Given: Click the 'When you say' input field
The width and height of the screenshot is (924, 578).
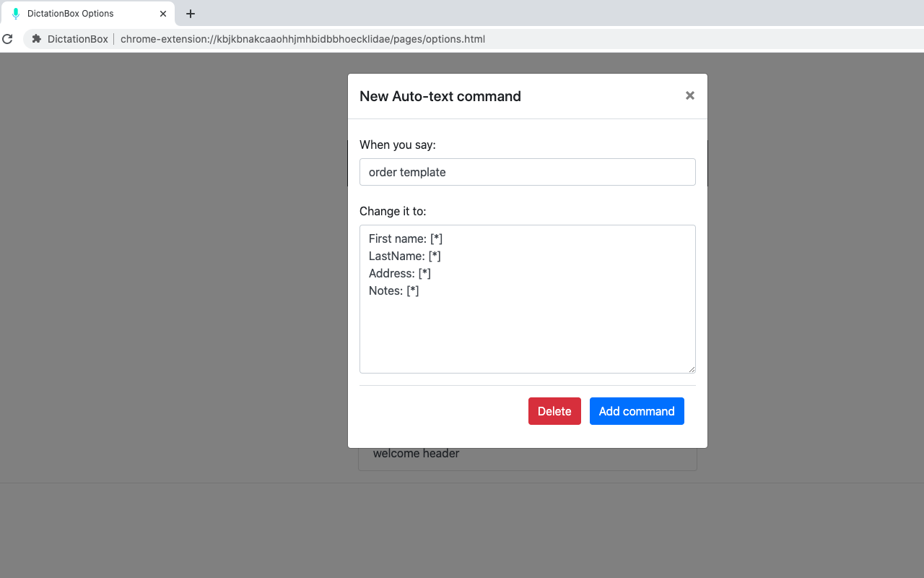Looking at the screenshot, I should coord(528,172).
